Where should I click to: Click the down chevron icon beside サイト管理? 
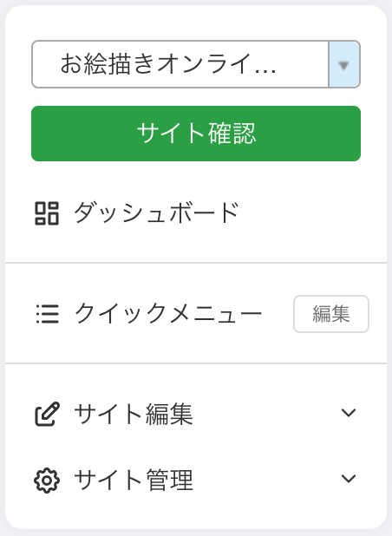click(x=349, y=478)
